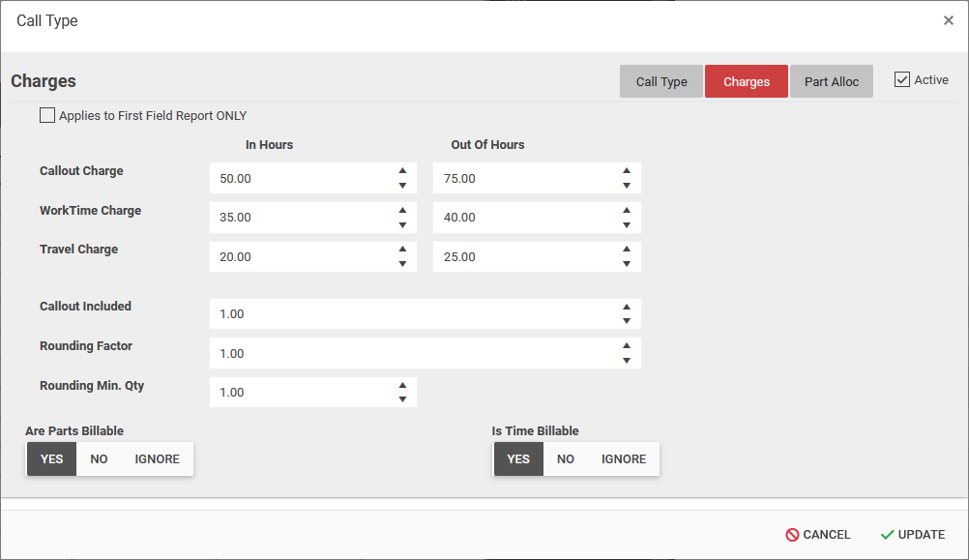Viewport: 969px width, 560px height.
Task: Lower the Out Of Hours Travel Charge
Action: (x=627, y=264)
